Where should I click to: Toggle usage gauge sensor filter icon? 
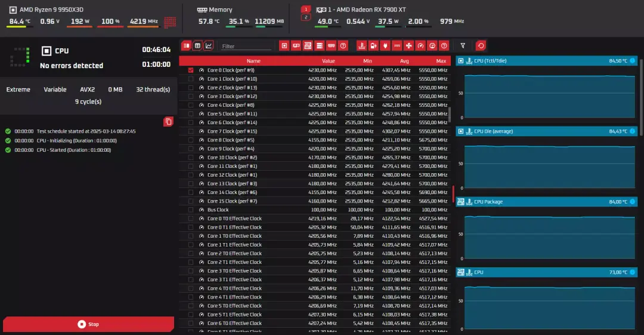click(x=432, y=45)
